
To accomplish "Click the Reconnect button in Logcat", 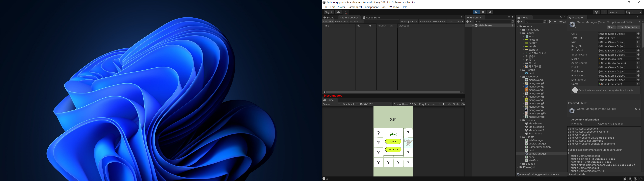I will tap(425, 22).
